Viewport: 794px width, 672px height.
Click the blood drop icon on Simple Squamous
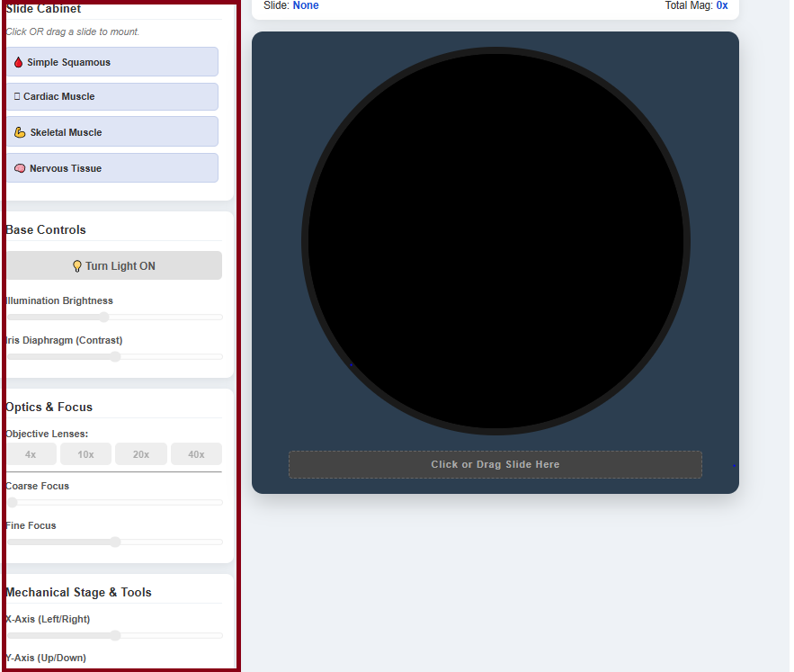[x=18, y=63]
